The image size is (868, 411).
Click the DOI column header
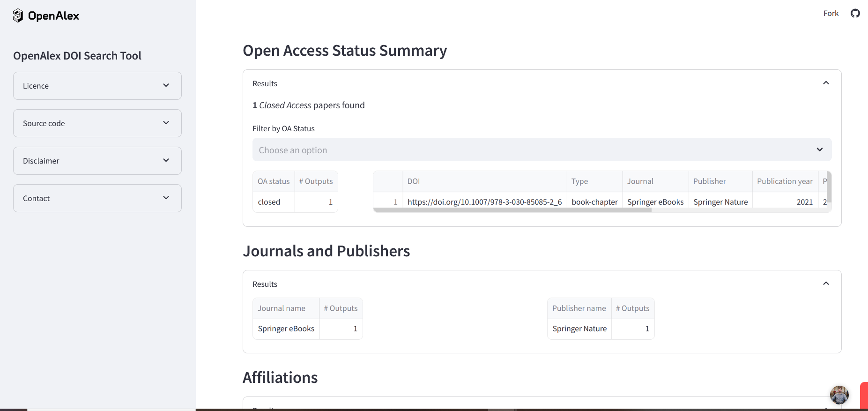(485, 181)
